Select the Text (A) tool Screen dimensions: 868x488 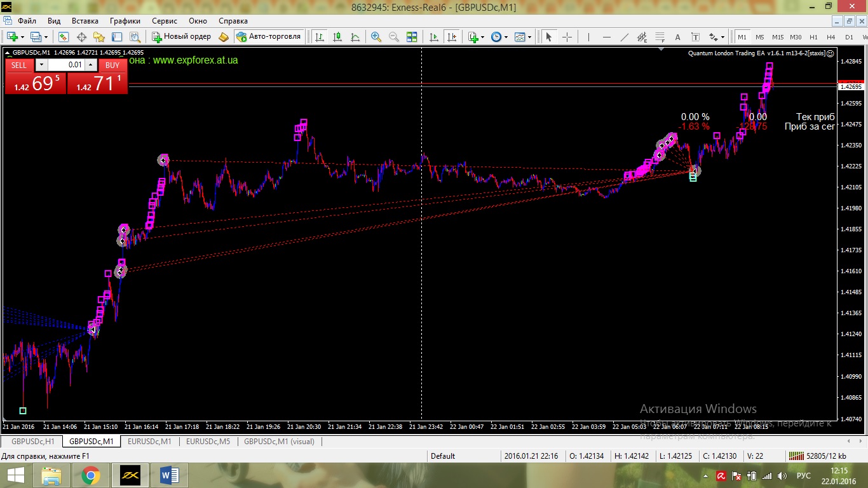click(677, 37)
